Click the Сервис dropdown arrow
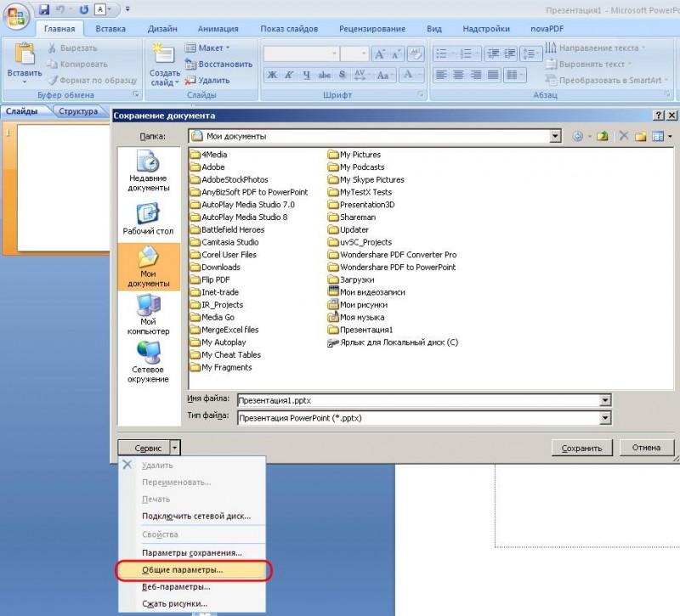 coord(174,448)
